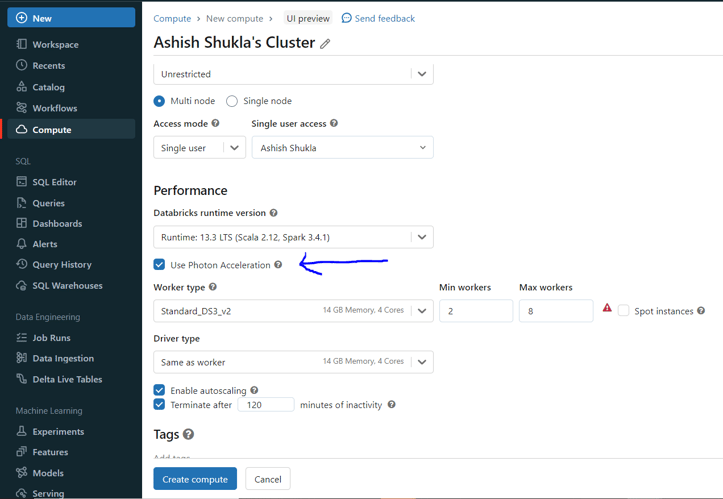The image size is (723, 499).
Task: Click the Max workers input field
Action: point(556,311)
